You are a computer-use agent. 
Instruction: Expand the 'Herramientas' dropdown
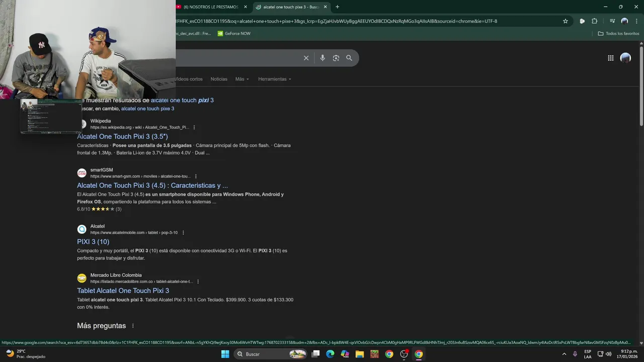click(275, 79)
